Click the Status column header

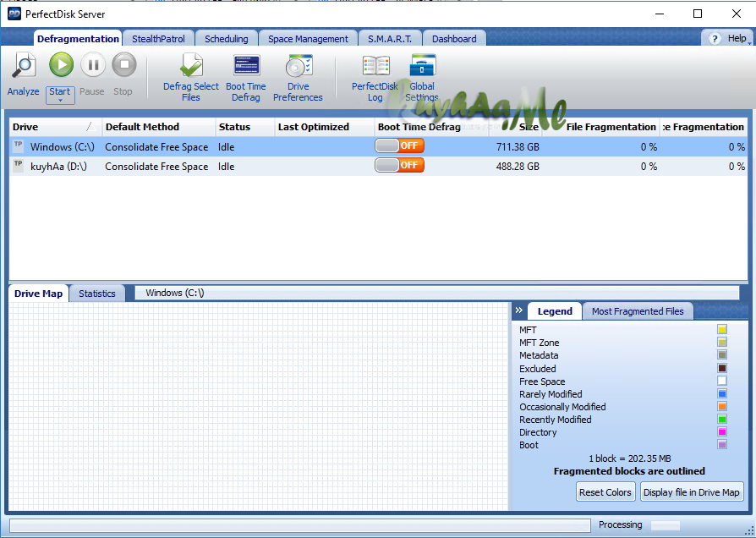(245, 127)
